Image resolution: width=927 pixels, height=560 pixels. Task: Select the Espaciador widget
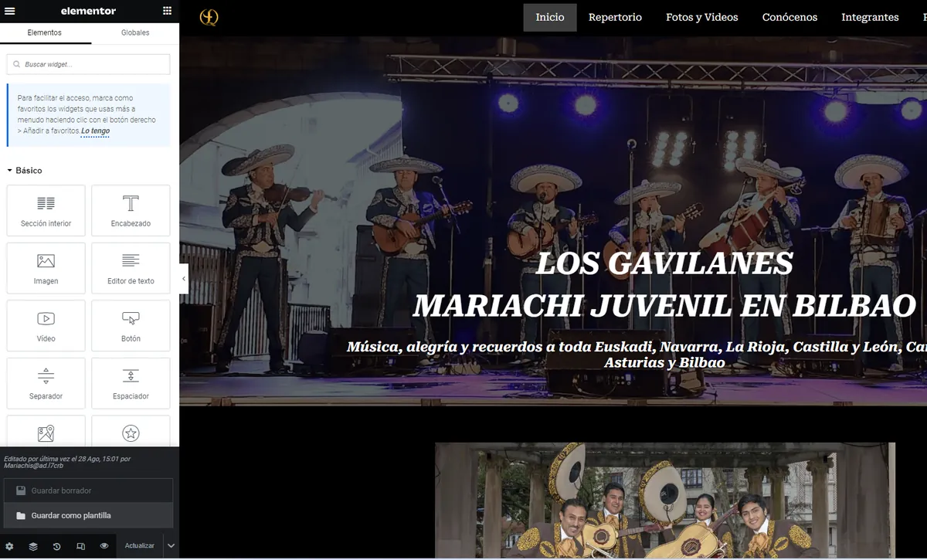[x=131, y=383]
